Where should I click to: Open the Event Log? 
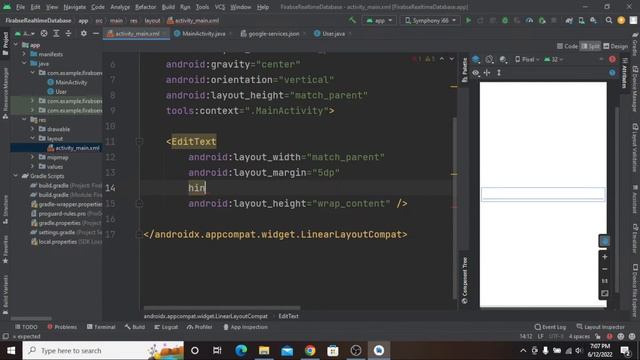(x=550, y=327)
